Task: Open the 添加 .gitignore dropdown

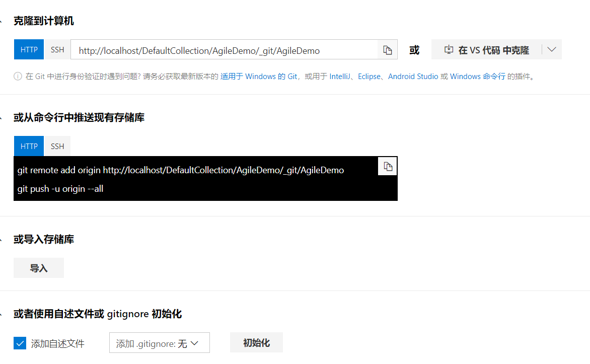Action: [159, 342]
